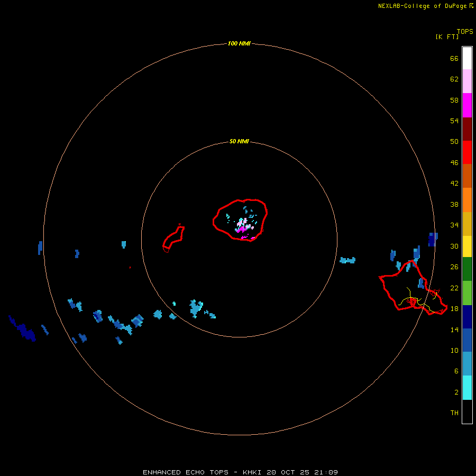Click the light blue echo just east of 50 NMI ring
Image resolution: width=476 pixels, height=476 pixels.
coord(347,260)
